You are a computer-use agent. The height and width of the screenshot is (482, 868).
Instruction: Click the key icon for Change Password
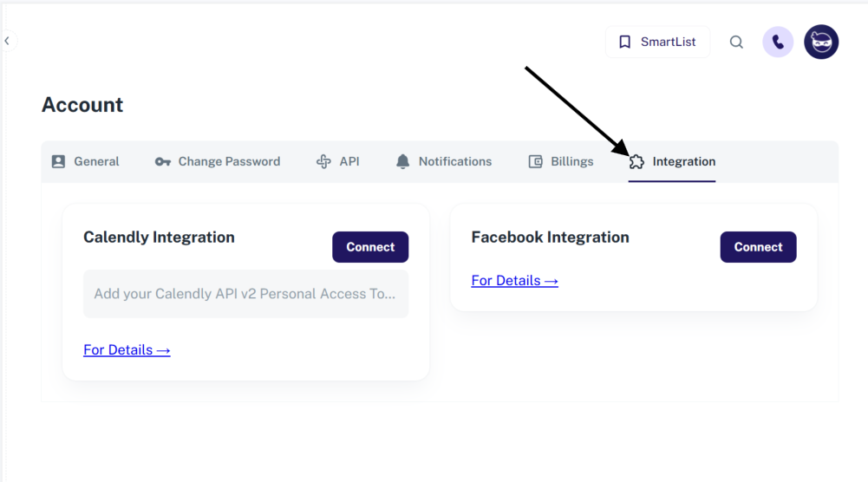pyautogui.click(x=162, y=161)
